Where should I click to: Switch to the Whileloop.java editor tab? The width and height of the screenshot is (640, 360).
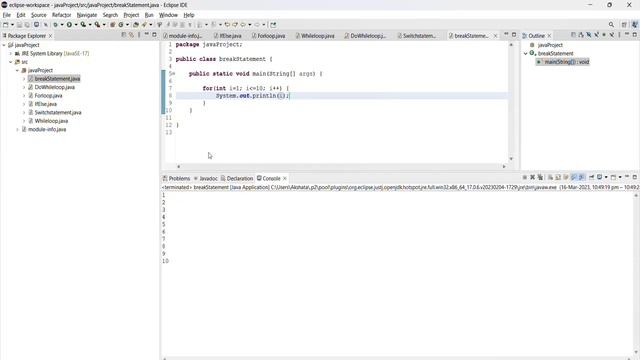tap(314, 36)
